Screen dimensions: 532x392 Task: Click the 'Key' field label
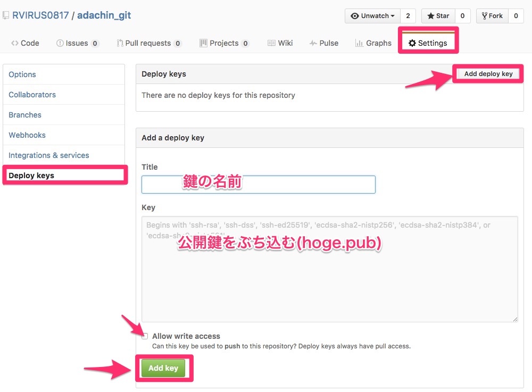click(148, 207)
